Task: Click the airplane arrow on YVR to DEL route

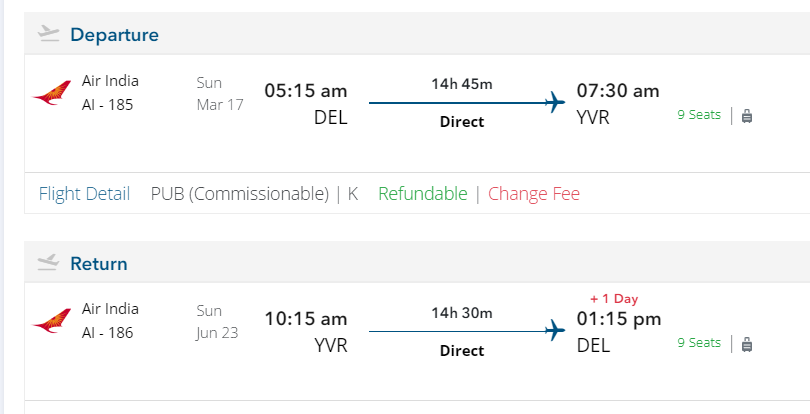Action: click(556, 330)
